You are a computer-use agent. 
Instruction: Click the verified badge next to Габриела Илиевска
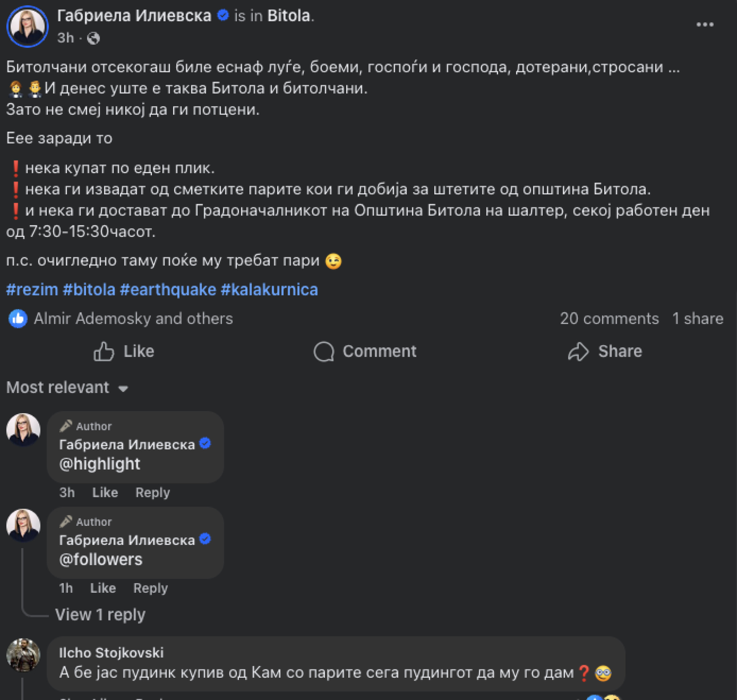tap(223, 15)
